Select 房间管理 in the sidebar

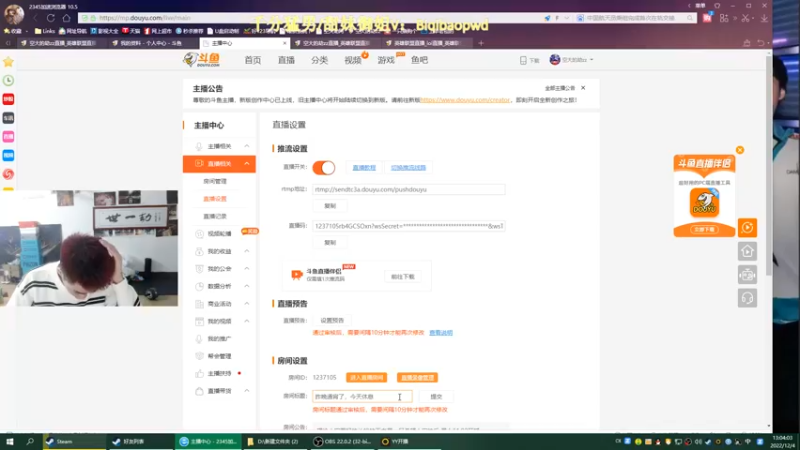click(x=215, y=181)
